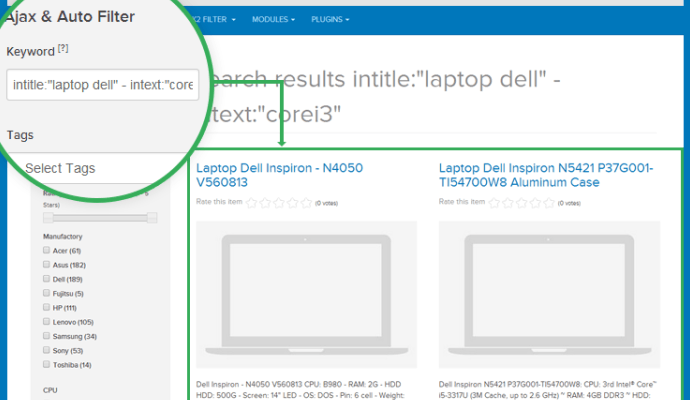The image size is (690, 400).
Task: Click the Ajax & Auto Filter title
Action: pos(70,17)
